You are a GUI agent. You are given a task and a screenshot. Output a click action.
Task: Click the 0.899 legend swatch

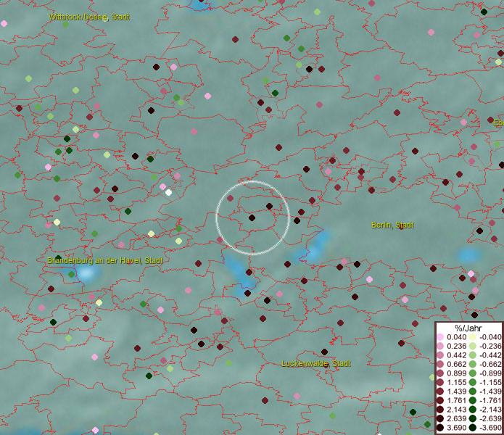point(440,373)
